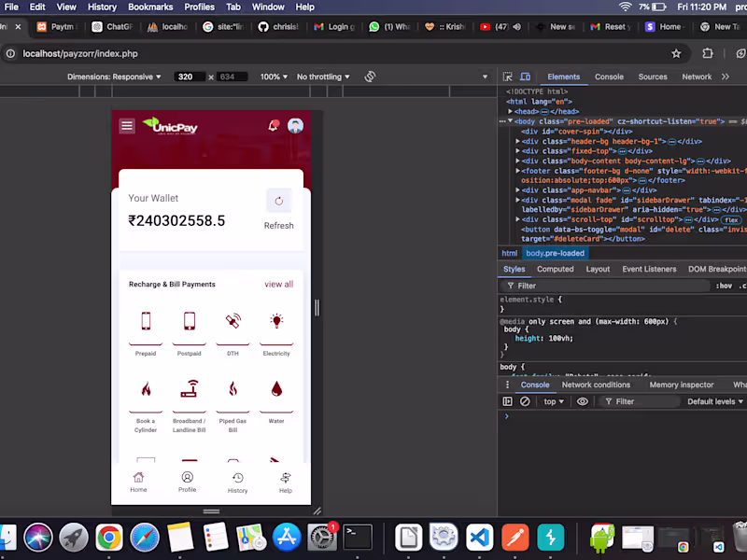Open the notification bell in UnicPay header
The height and width of the screenshot is (560, 747).
tap(273, 125)
